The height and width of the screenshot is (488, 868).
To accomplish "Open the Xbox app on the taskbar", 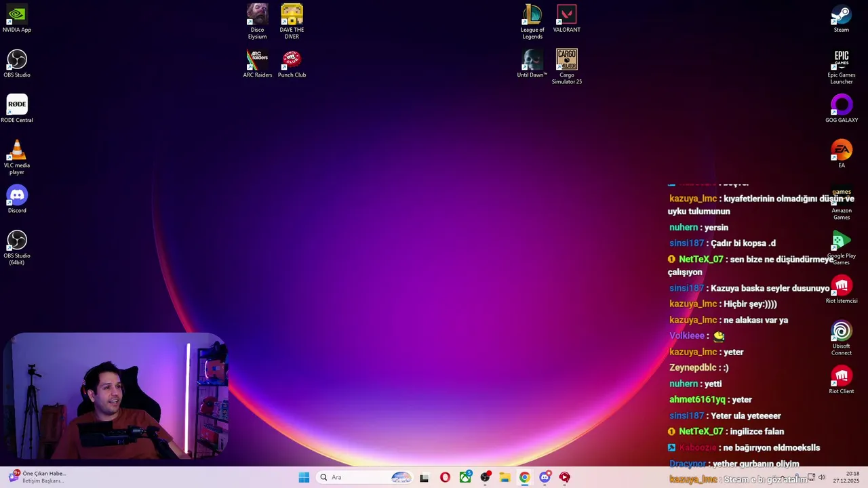I will (465, 477).
